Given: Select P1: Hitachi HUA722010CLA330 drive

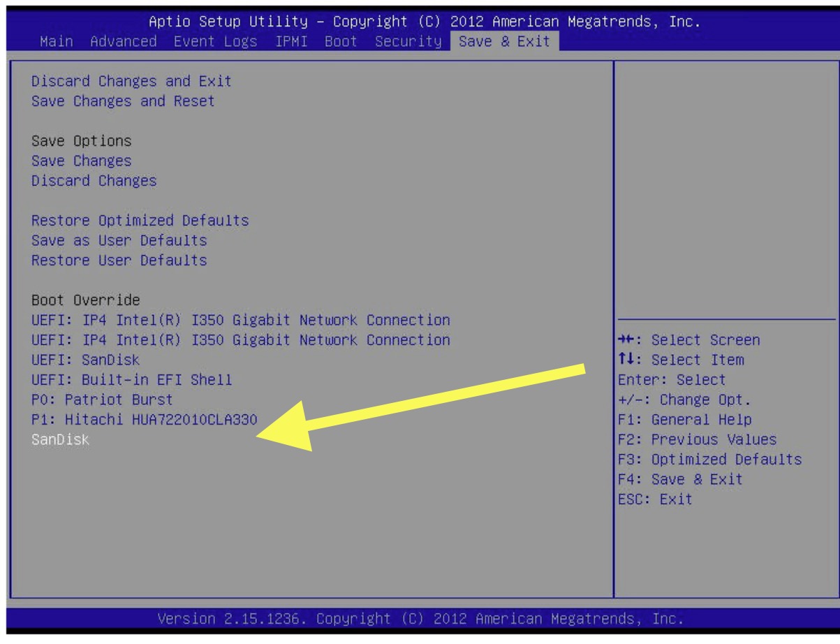Looking at the screenshot, I should (x=144, y=420).
